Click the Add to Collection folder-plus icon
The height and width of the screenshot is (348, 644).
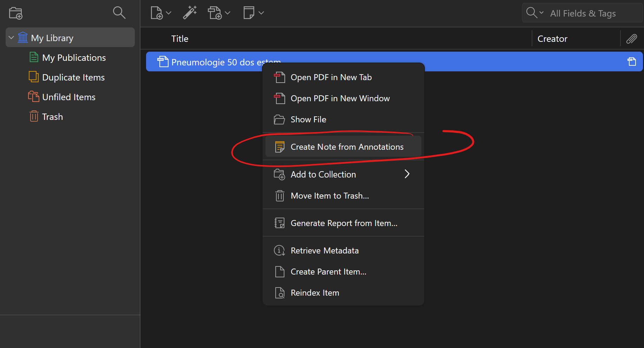(x=280, y=174)
